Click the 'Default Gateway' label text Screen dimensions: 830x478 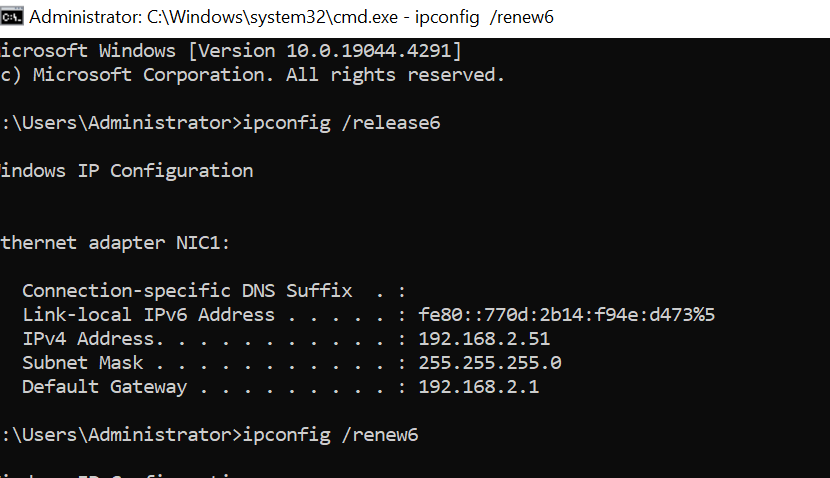(104, 387)
